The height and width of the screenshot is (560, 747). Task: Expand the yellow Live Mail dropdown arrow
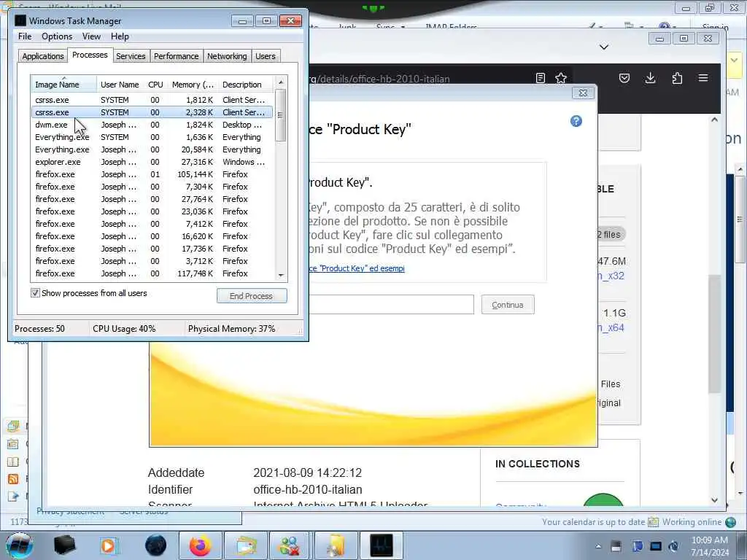(x=734, y=61)
